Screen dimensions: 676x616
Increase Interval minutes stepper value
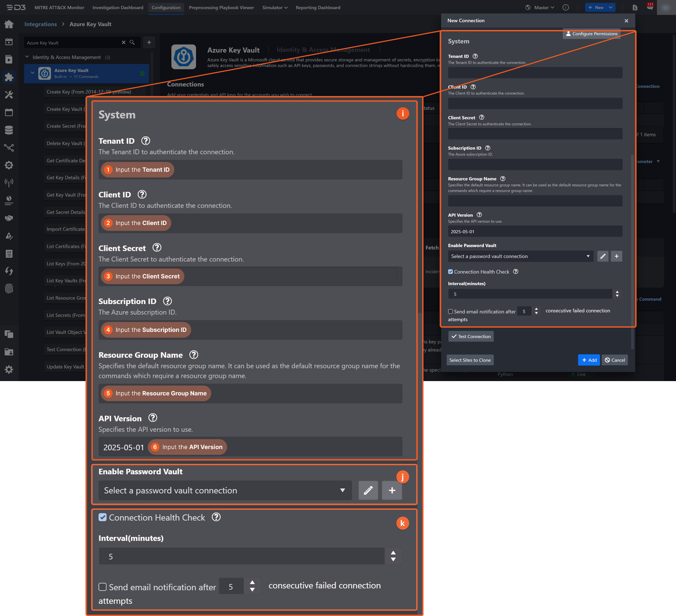click(x=617, y=292)
